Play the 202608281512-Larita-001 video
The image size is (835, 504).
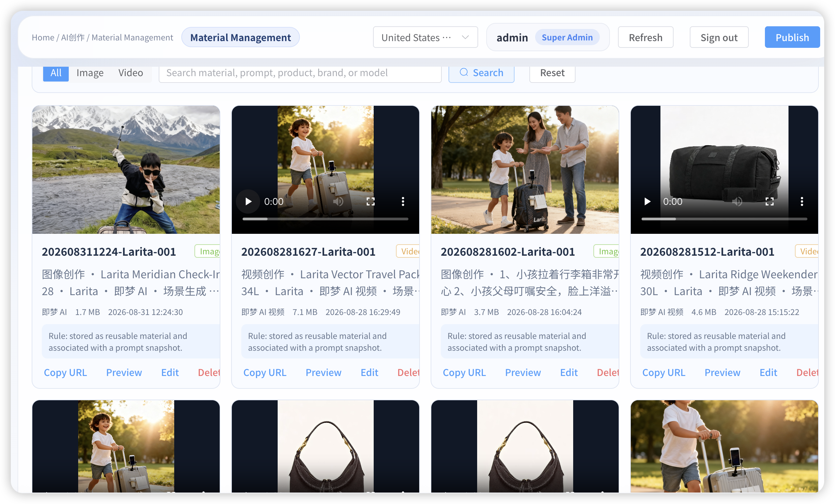coord(647,201)
